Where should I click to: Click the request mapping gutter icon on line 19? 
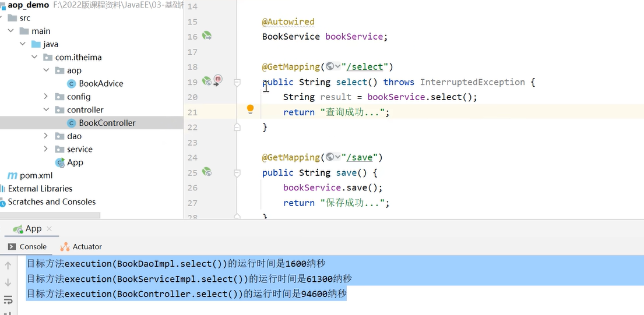(206, 81)
